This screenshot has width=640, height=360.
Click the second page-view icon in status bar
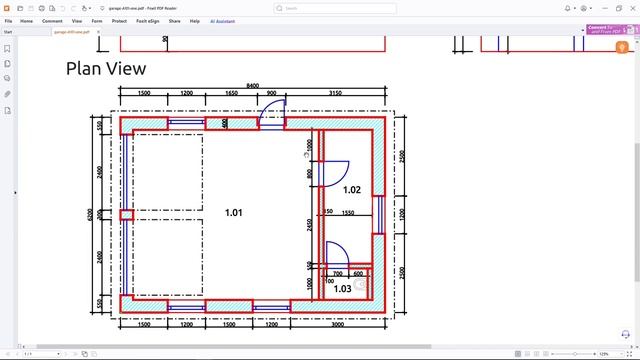click(94, 354)
